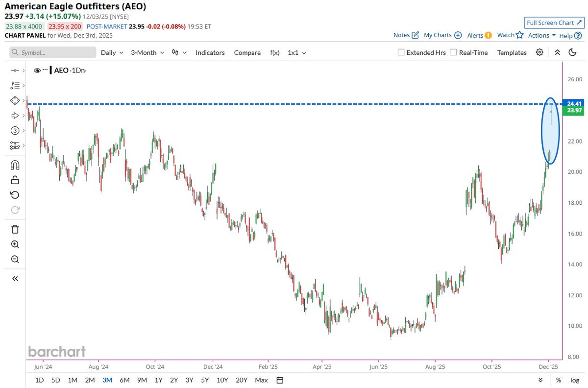Toggle the lock drawings padlock

[15, 180]
